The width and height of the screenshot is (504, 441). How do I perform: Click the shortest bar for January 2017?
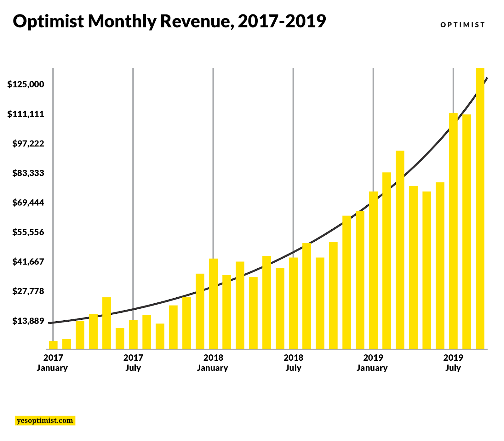pyautogui.click(x=53, y=345)
